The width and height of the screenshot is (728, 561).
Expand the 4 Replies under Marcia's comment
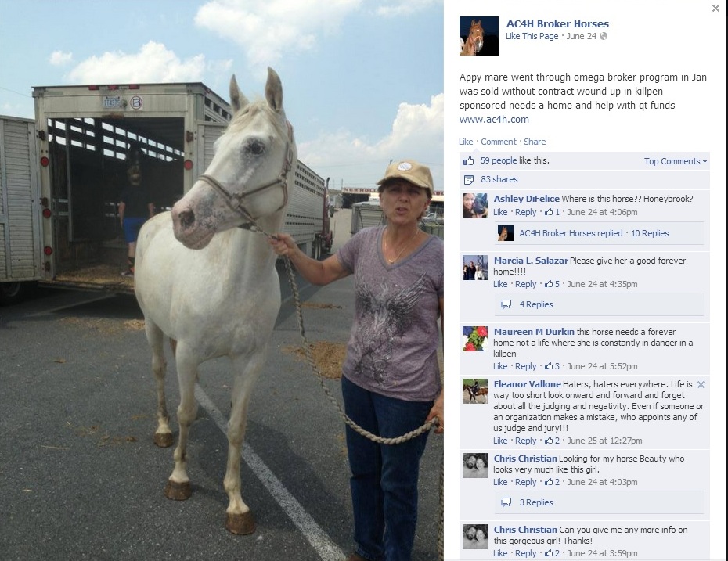pyautogui.click(x=535, y=304)
